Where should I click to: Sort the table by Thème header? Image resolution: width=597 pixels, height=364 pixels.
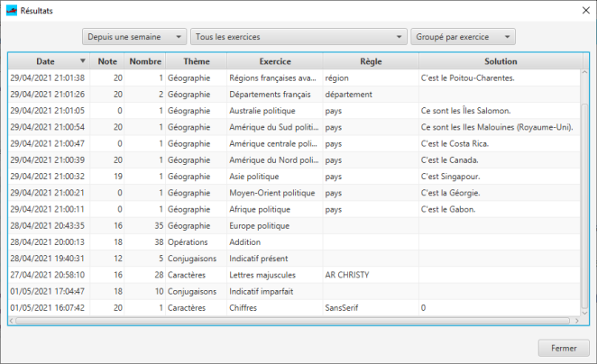click(195, 61)
